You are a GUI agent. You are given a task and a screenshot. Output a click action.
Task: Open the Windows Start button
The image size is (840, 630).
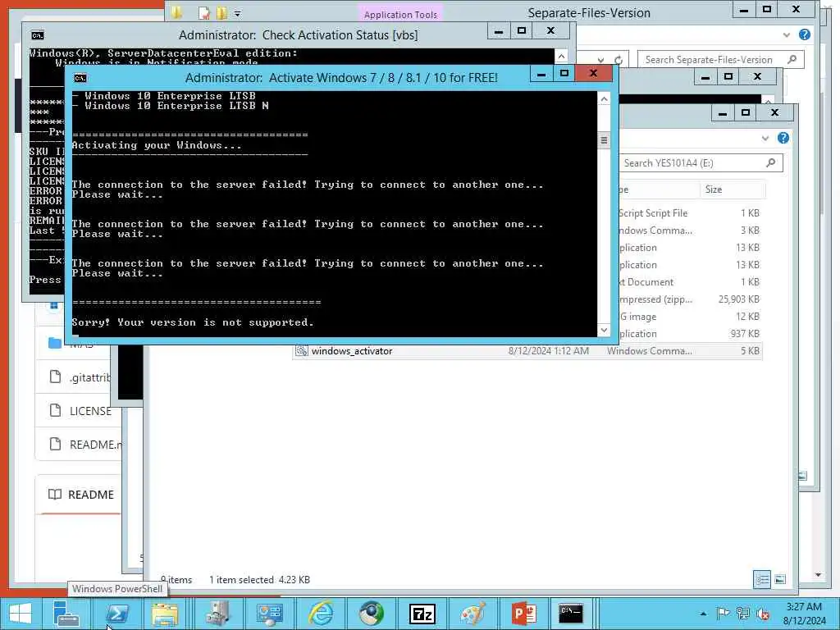[21, 614]
